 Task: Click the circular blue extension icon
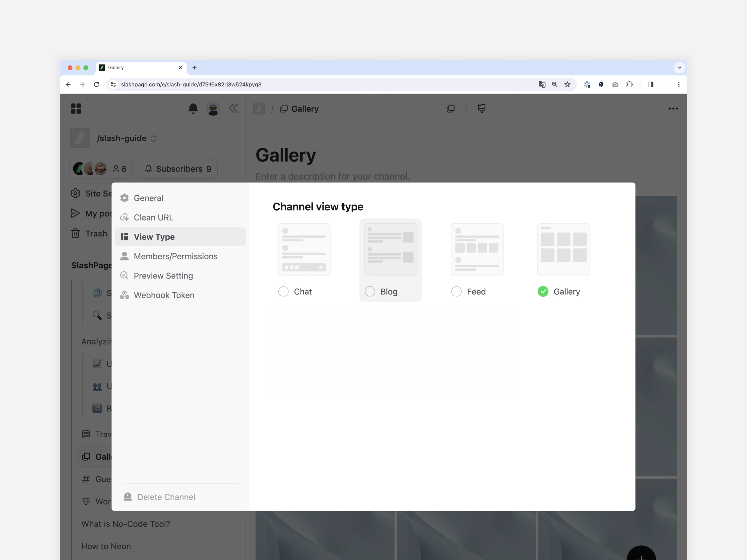(587, 84)
